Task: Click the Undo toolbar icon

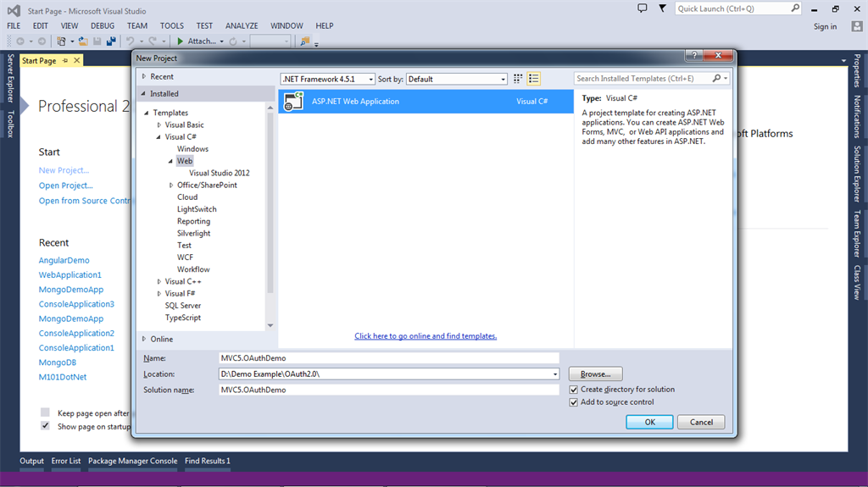Action: coord(130,41)
